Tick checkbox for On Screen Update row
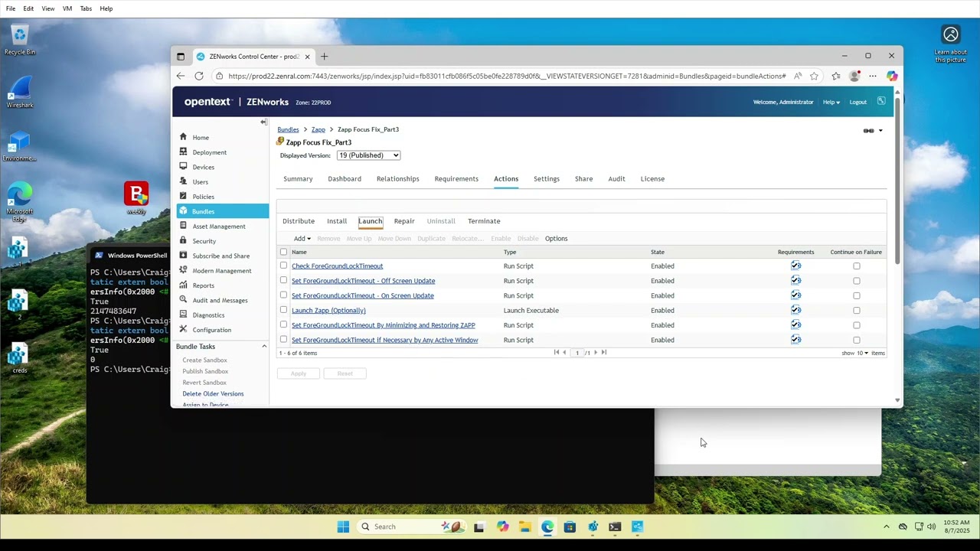The height and width of the screenshot is (551, 980). coord(283,295)
